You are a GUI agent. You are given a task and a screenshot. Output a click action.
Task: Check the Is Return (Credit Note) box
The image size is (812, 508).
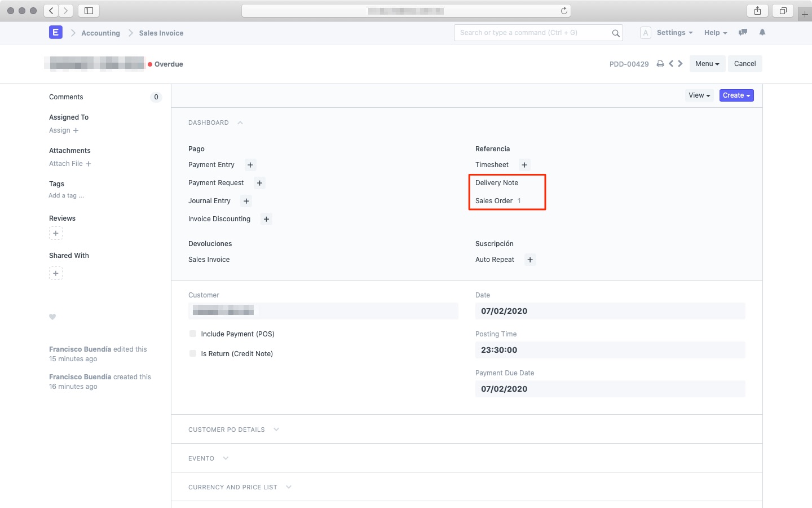(192, 353)
